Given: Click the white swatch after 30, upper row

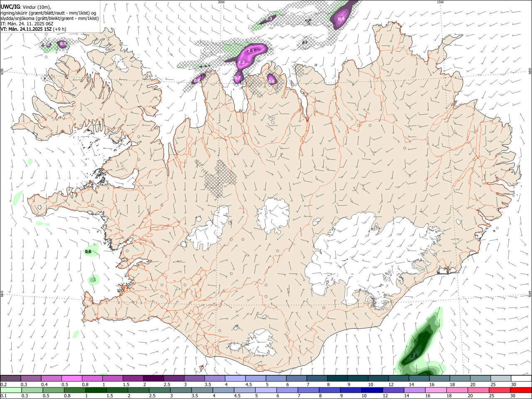Looking at the screenshot, I should pos(521,379).
